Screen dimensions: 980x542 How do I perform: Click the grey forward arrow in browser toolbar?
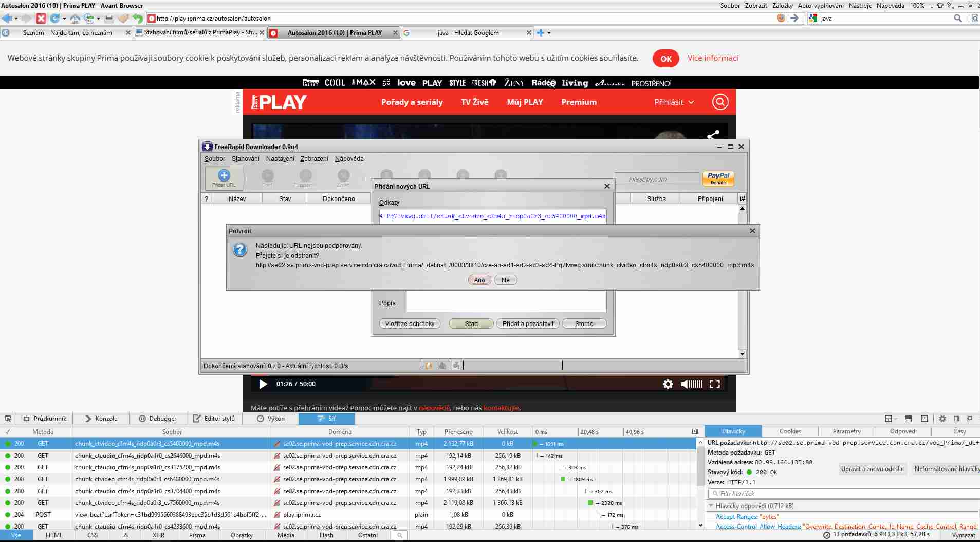[x=27, y=19]
